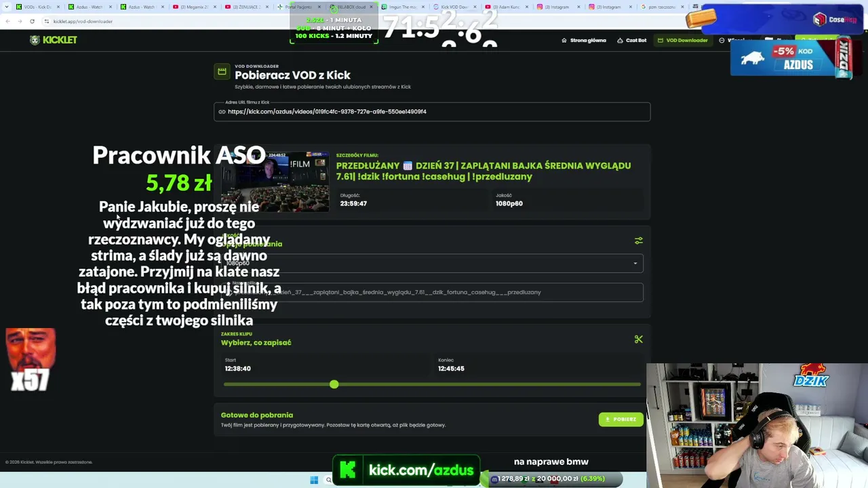Click the Kick video URL input field
Viewport: 868px width, 488px height.
pos(432,112)
